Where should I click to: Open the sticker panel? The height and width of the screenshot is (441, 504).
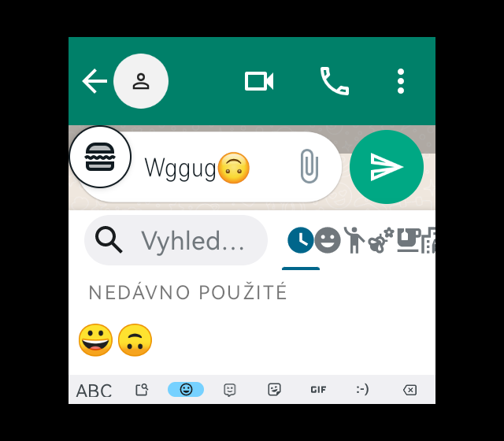274,390
